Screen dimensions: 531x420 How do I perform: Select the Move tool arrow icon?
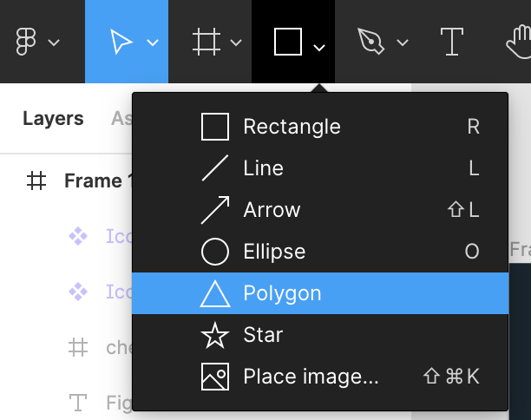(121, 41)
